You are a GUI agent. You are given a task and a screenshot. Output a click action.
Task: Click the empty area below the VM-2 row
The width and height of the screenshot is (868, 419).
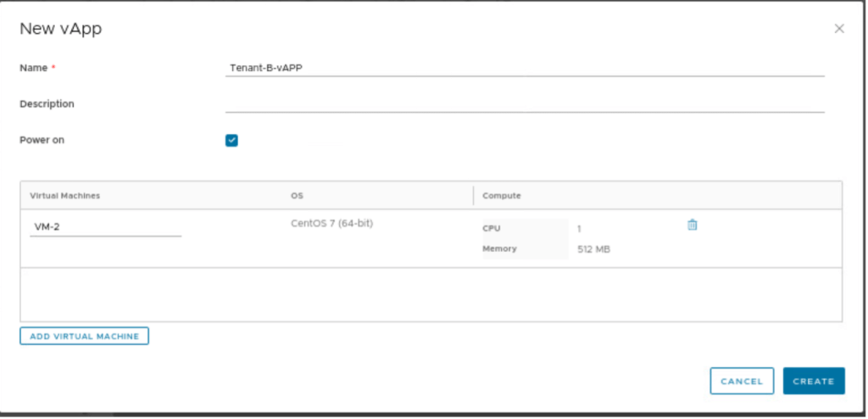click(x=431, y=294)
